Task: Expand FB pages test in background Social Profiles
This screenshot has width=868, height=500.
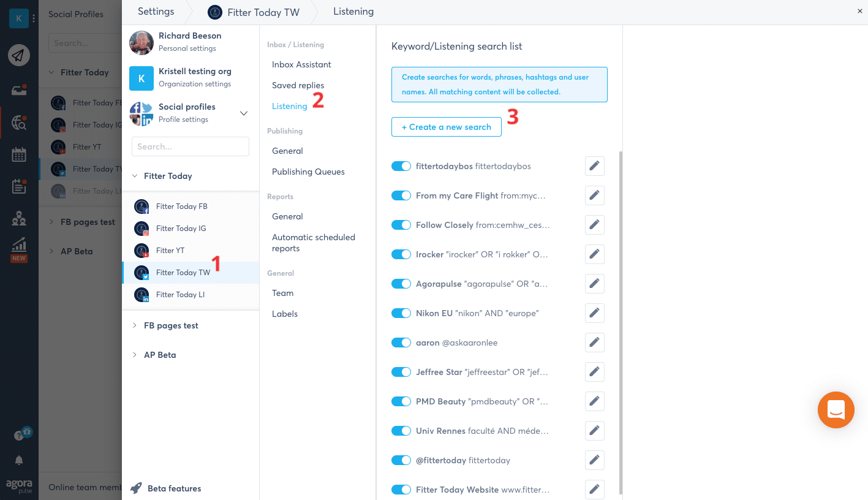Action: tap(51, 222)
